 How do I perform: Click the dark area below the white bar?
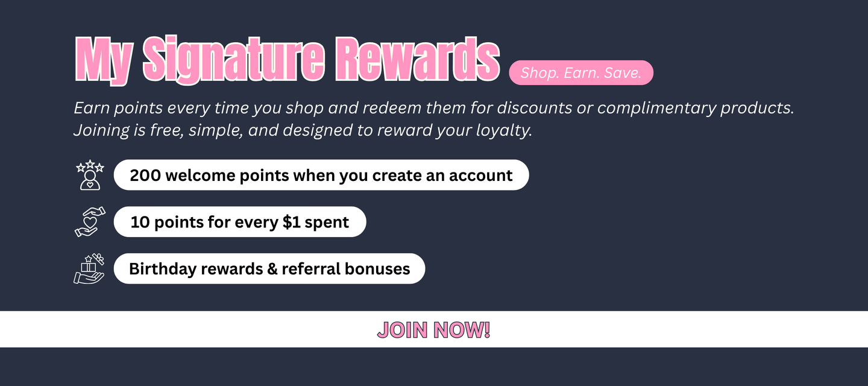tap(434, 367)
